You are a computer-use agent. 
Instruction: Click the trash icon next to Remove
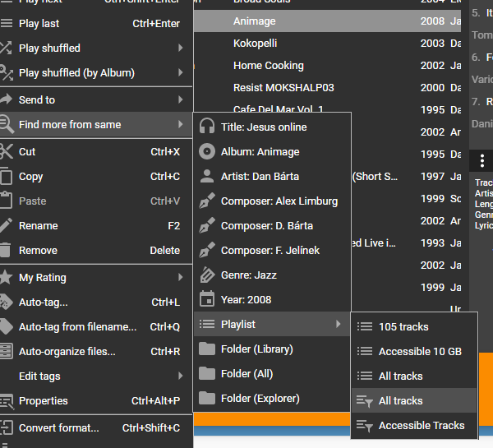click(x=6, y=251)
